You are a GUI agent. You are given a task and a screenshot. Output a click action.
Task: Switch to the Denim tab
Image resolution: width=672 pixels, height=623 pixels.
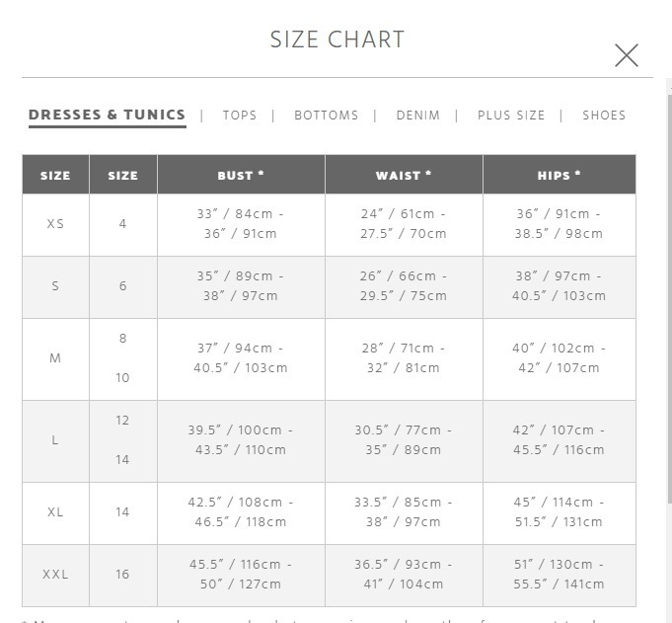click(x=417, y=116)
